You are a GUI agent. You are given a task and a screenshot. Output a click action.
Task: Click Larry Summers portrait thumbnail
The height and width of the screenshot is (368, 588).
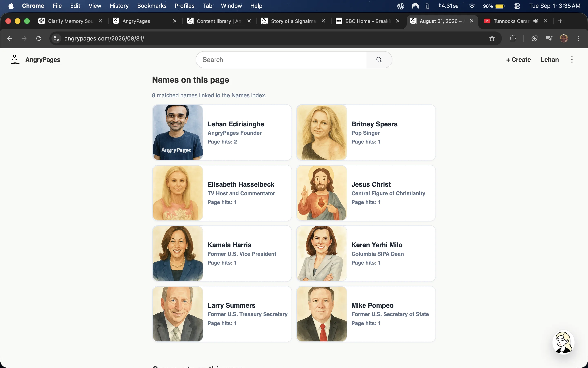click(x=178, y=314)
